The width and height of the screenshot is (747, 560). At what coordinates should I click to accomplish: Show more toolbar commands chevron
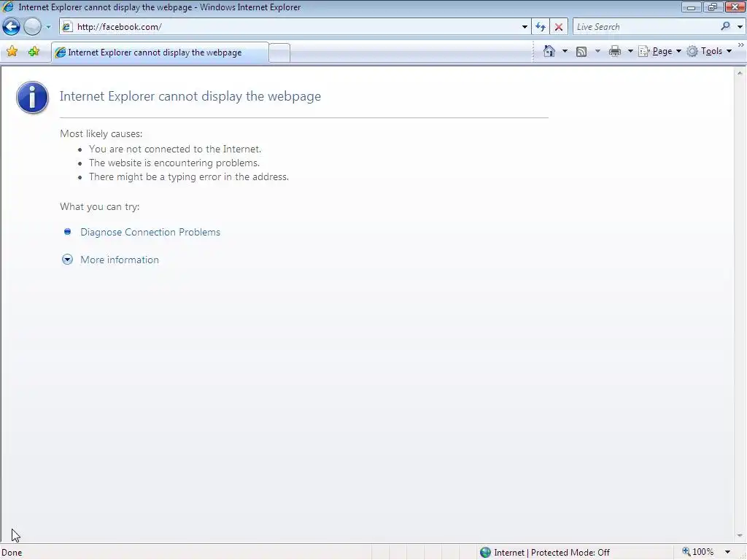pyautogui.click(x=741, y=44)
